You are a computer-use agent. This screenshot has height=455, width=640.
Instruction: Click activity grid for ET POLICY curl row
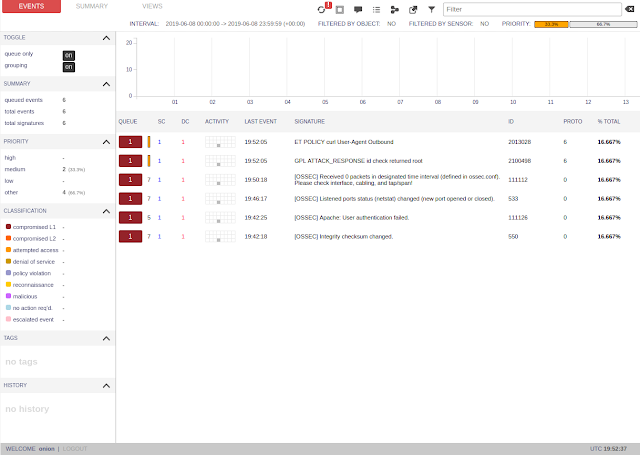(x=220, y=142)
